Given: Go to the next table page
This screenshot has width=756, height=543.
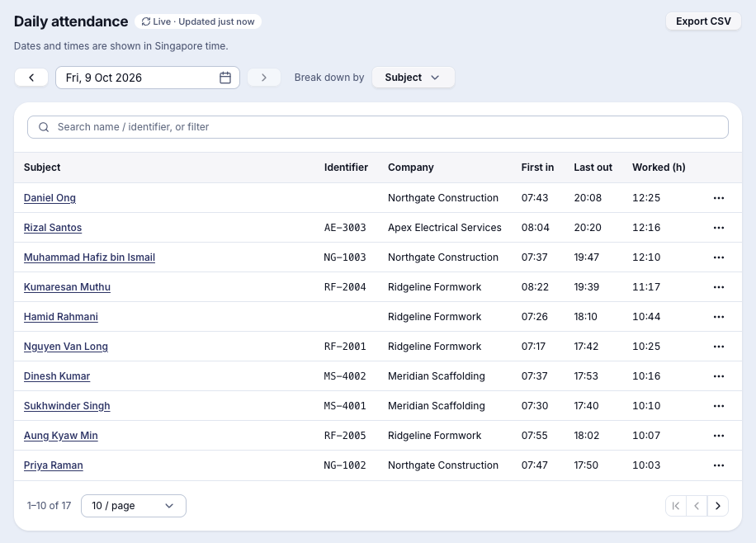Looking at the screenshot, I should tap(718, 506).
